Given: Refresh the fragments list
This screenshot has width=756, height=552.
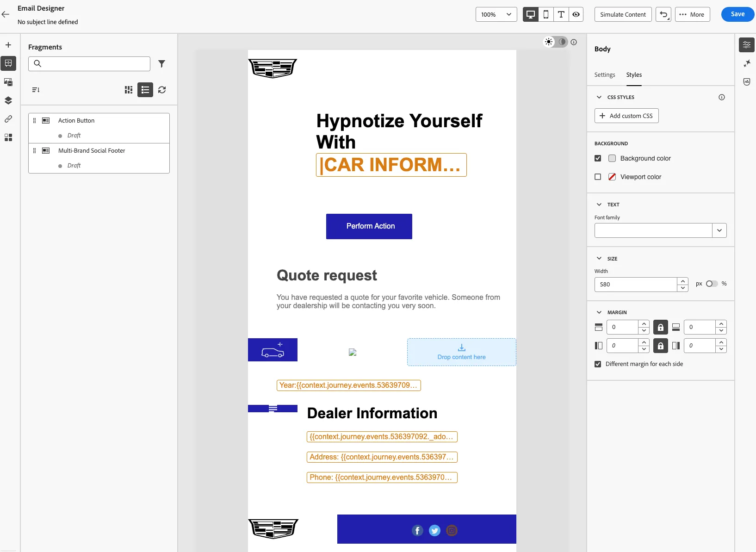Looking at the screenshot, I should 162,90.
